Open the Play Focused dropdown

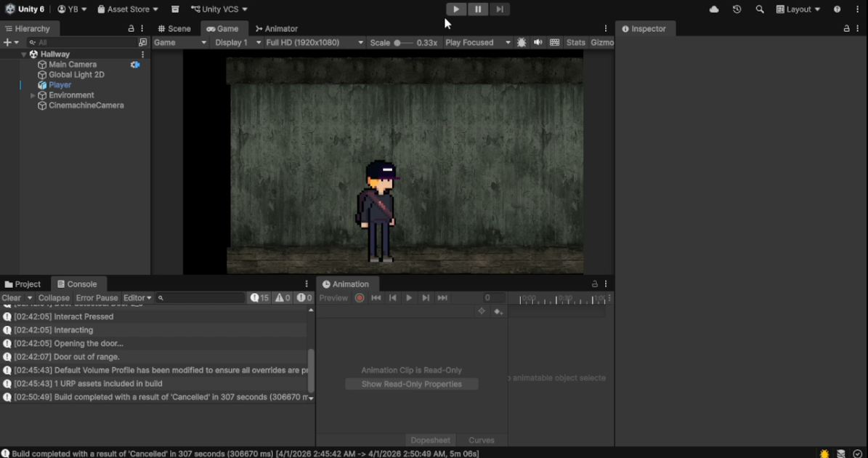(x=477, y=43)
